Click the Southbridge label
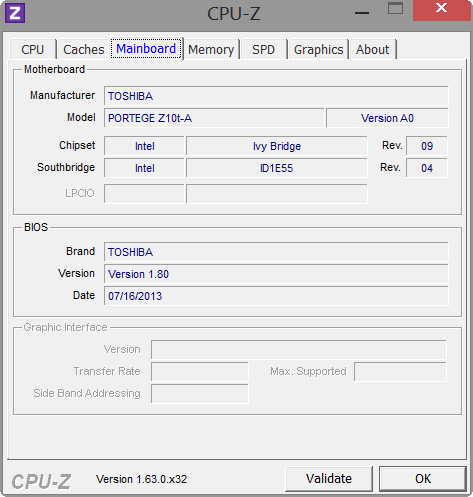Screen dimensions: 473x497 66,167
